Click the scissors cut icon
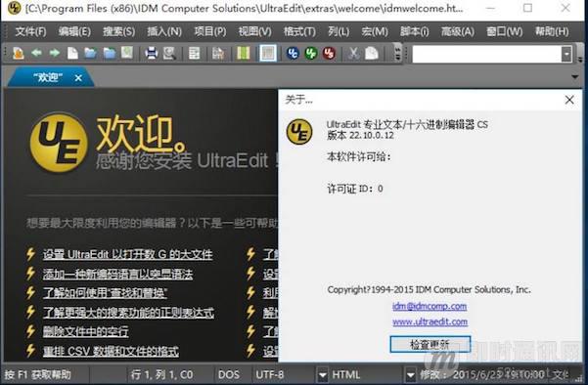588x385 pixels. coord(353,53)
